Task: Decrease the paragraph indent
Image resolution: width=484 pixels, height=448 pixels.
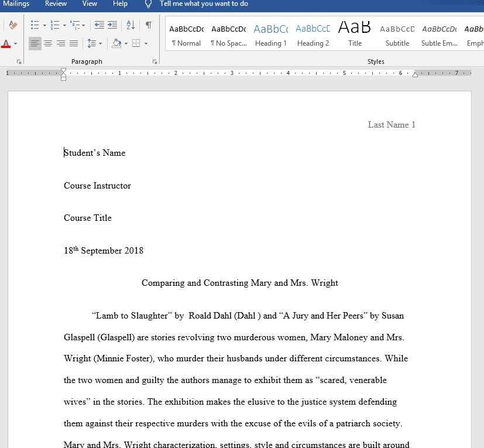Action: [99, 25]
